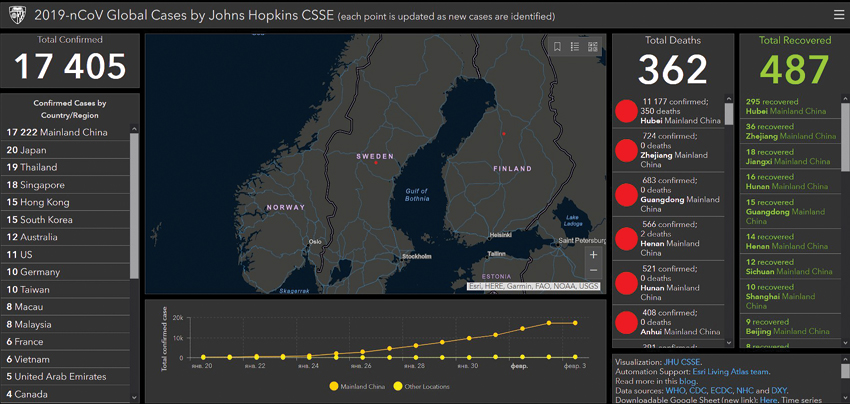
Task: Select United Arab Emirates in country list
Action: click(x=66, y=376)
